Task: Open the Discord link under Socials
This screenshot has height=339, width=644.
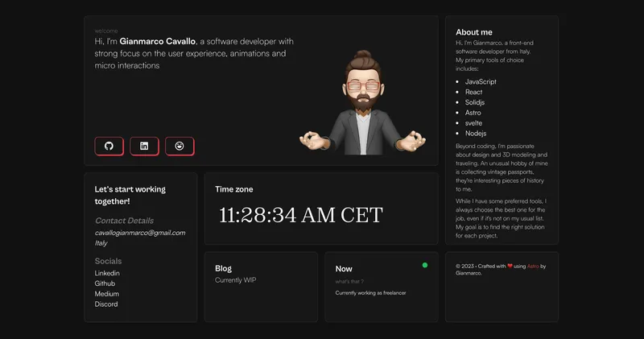Action: tap(106, 304)
